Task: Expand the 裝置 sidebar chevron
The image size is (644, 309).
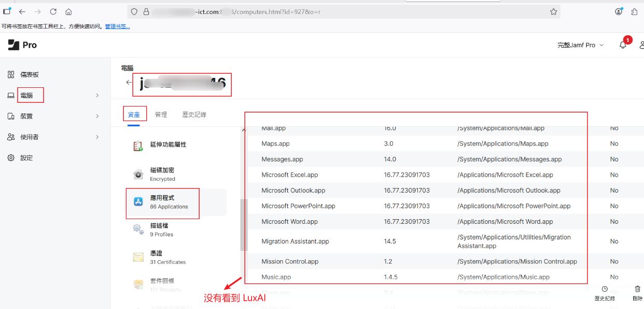Action: point(97,116)
